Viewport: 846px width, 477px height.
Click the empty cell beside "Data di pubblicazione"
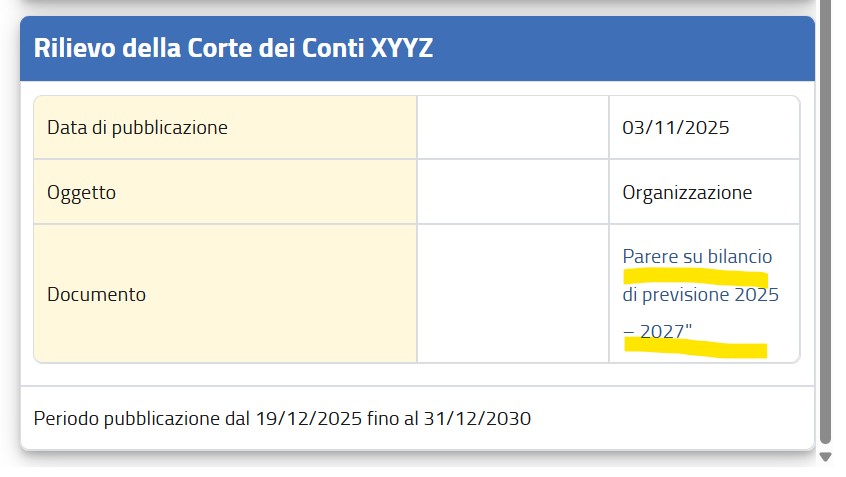point(512,127)
